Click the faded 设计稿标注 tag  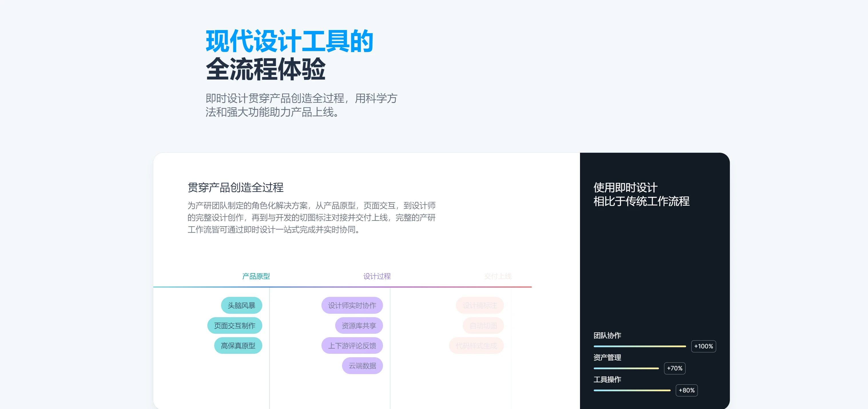tap(480, 305)
